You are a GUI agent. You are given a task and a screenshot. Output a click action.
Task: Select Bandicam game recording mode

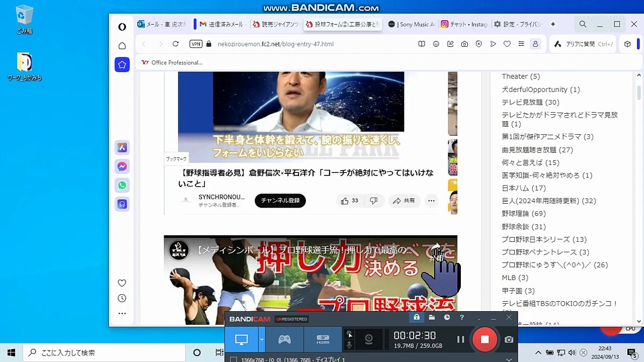(285, 339)
